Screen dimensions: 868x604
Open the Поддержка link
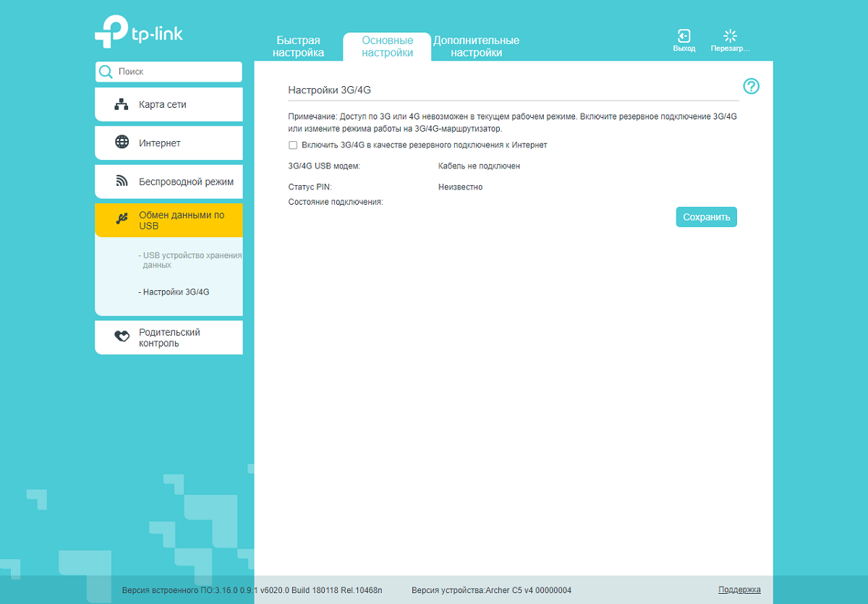(x=739, y=590)
